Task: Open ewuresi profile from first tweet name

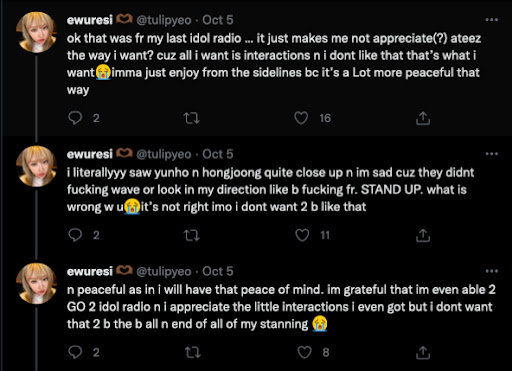Action: [90, 20]
